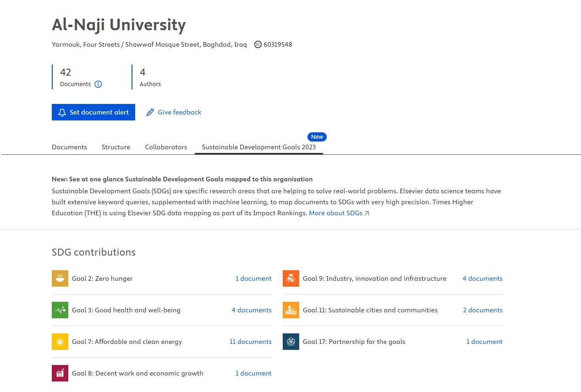581x392 pixels.
Task: Click the 4 Authors count
Action: (x=143, y=72)
